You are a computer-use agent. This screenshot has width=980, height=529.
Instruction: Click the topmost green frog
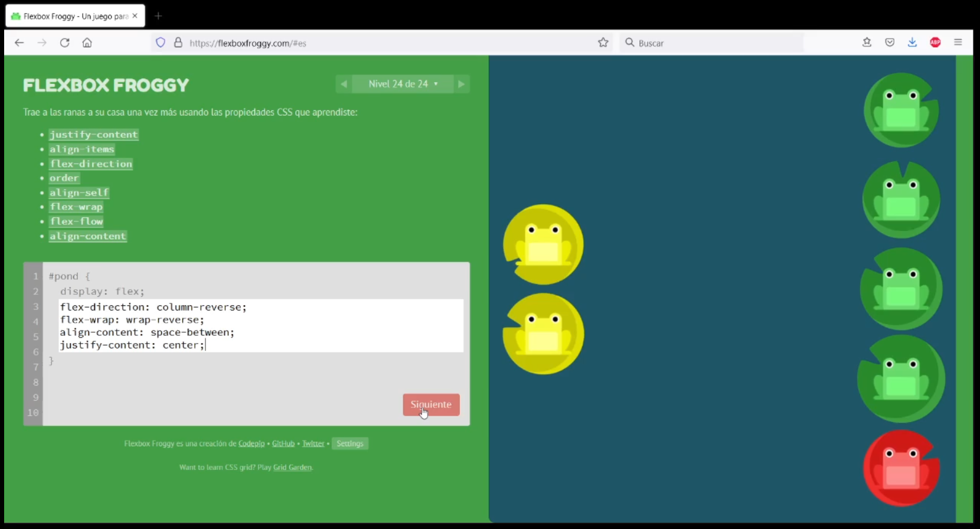click(901, 110)
